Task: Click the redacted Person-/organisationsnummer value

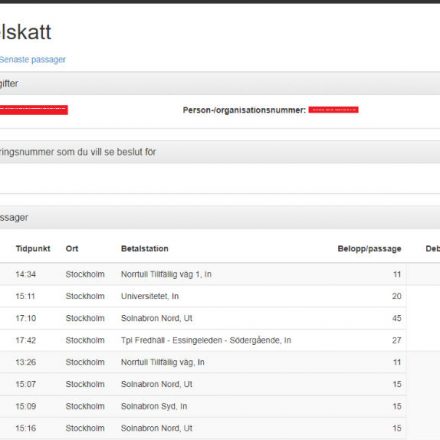Action: (334, 110)
